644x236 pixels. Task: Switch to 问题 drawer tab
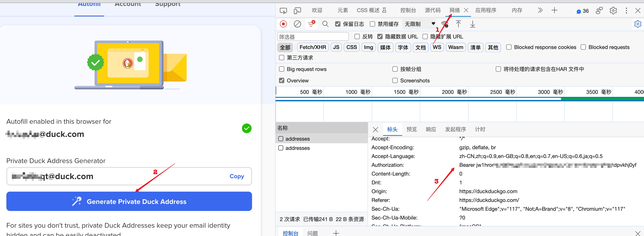[313, 233]
